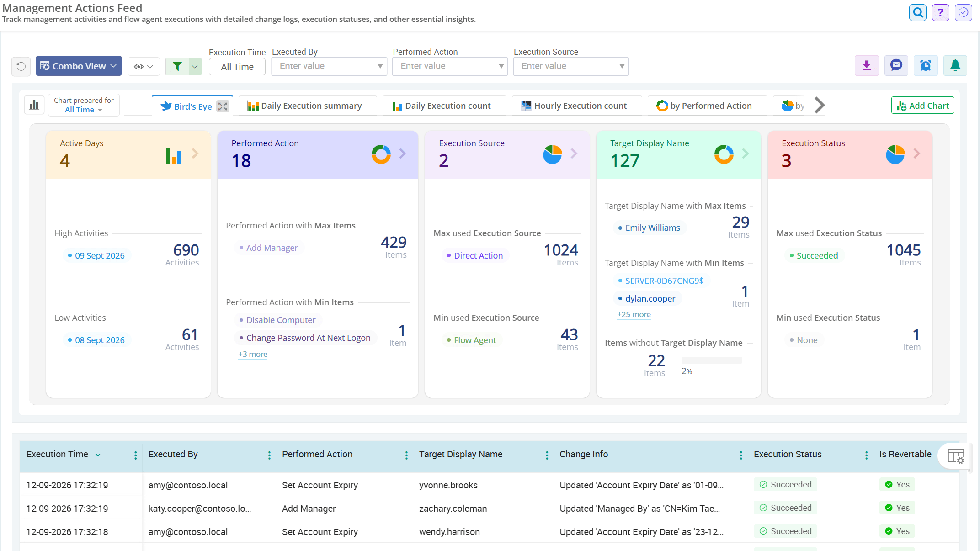Click the alarm clock schedule icon
The height and width of the screenshot is (551, 980).
926,66
